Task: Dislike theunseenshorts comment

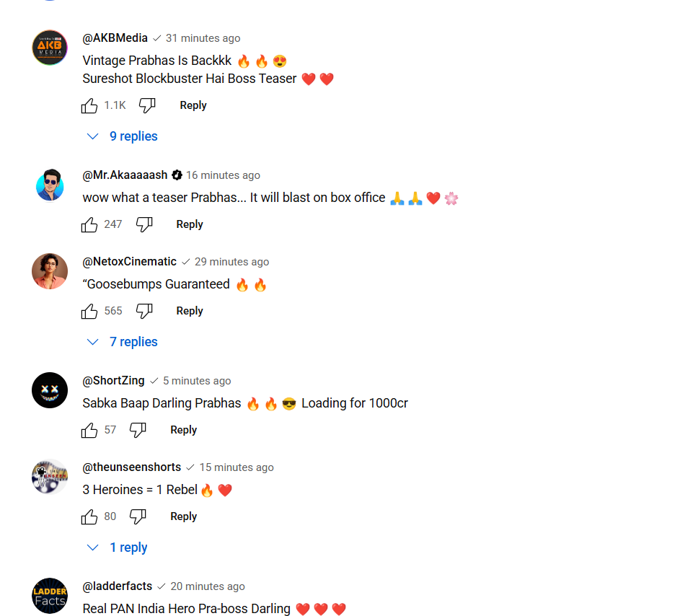Action: [x=138, y=516]
